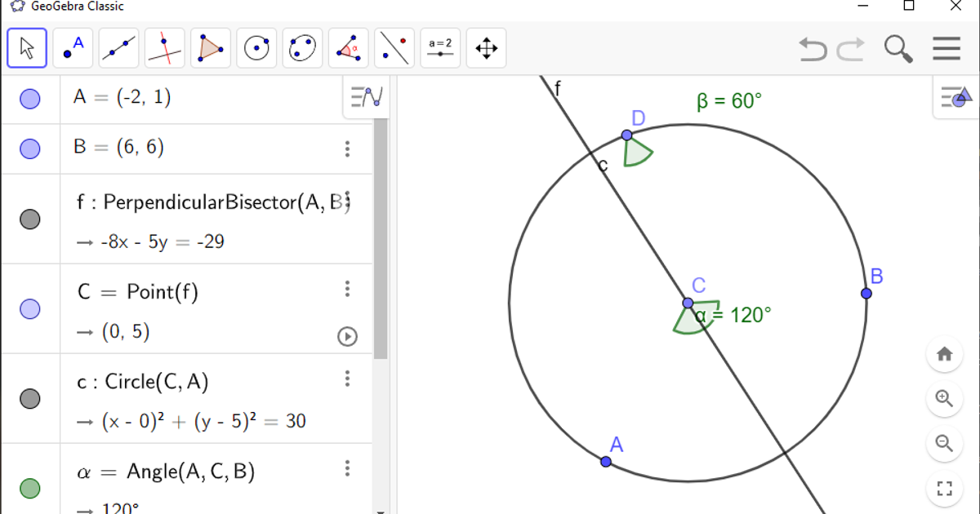
Task: Select the Slider a=2 tool
Action: 440,48
